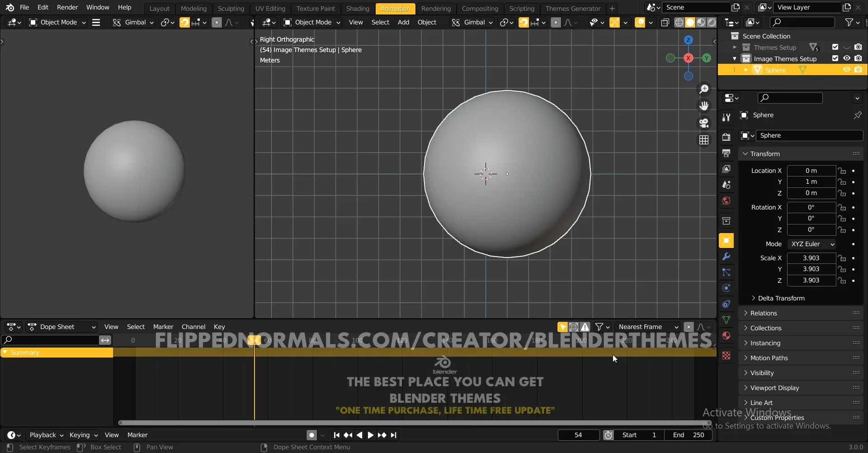Select the Physics Properties icon
This screenshot has width=868, height=453.
[726, 288]
